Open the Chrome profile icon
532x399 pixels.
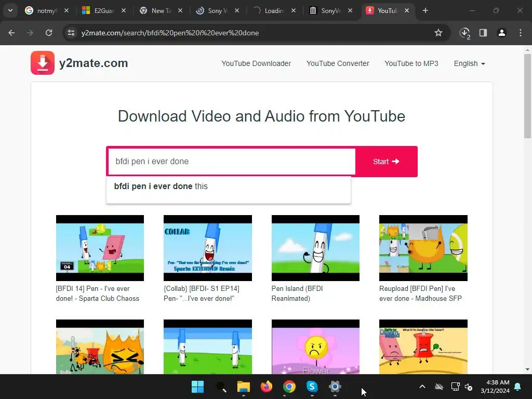[x=502, y=33]
